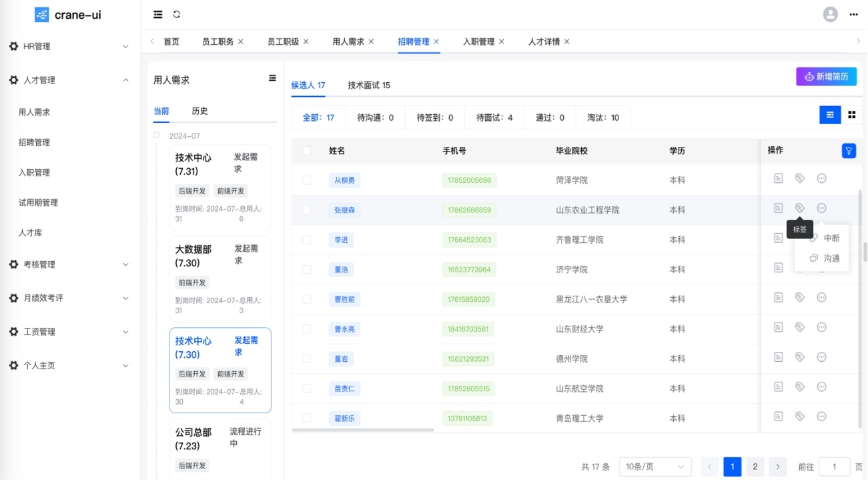Select the checkbox in 董浩's row
This screenshot has height=480, width=868.
(x=307, y=270)
